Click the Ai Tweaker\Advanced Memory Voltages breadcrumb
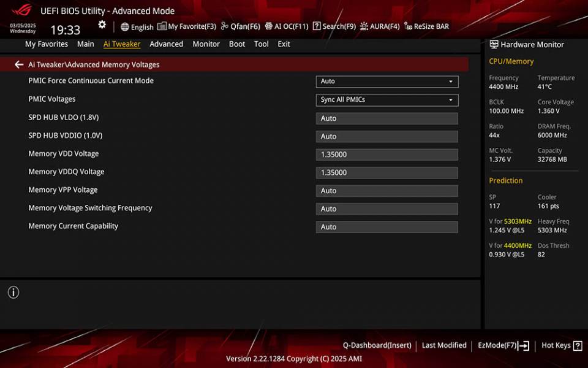Viewport: 588px width, 368px height. coord(94,64)
